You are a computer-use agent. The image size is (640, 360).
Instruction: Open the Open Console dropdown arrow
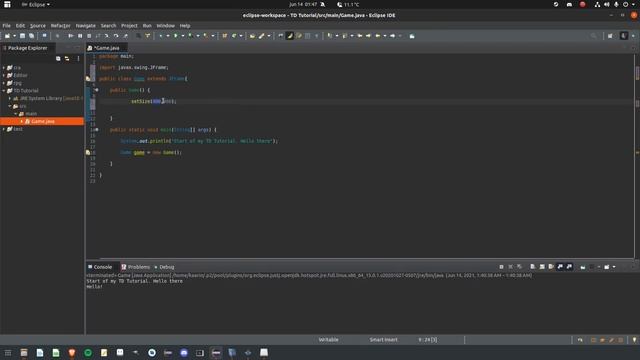tap(614, 267)
